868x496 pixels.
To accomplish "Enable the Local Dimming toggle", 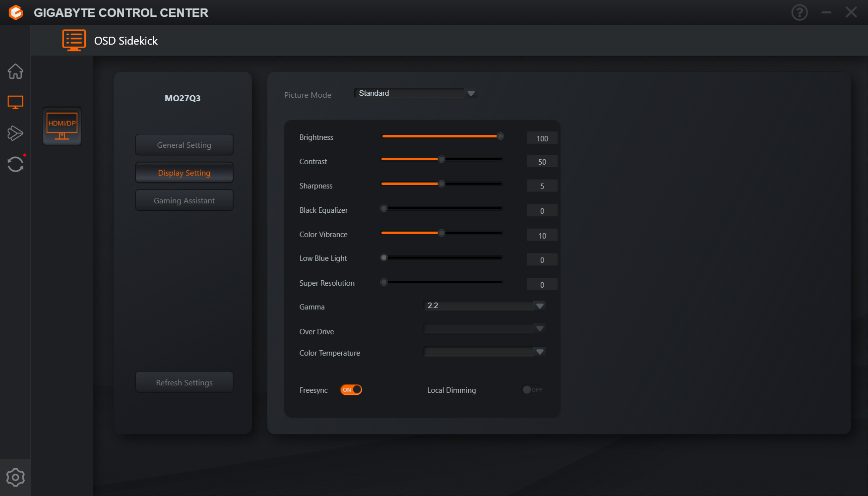I will 533,390.
